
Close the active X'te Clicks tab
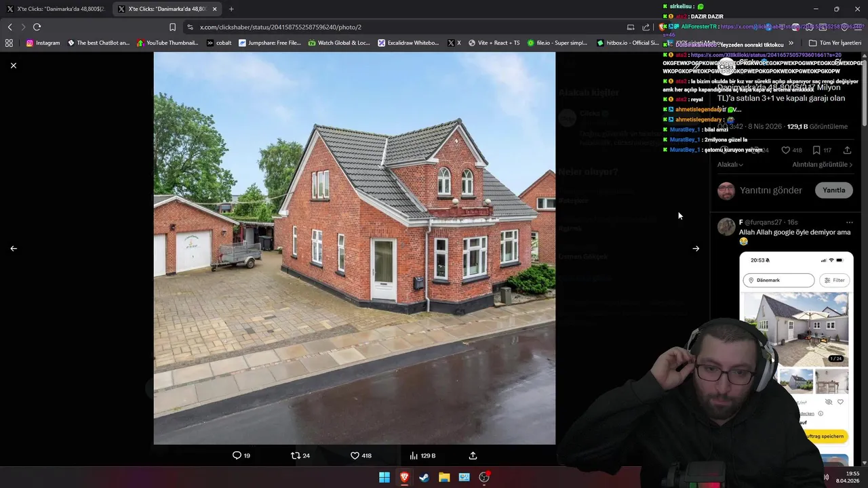coord(215,9)
